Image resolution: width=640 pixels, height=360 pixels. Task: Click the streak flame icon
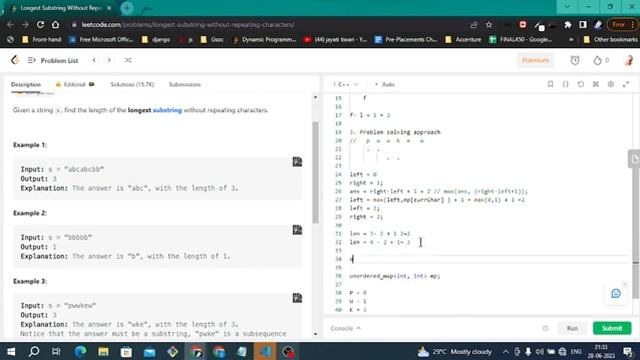click(597, 60)
